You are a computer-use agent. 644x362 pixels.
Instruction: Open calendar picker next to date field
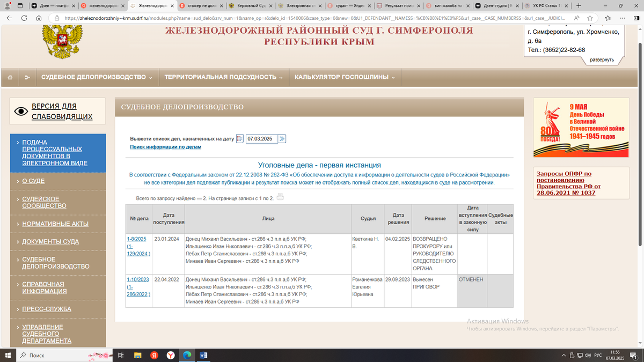coord(240,139)
